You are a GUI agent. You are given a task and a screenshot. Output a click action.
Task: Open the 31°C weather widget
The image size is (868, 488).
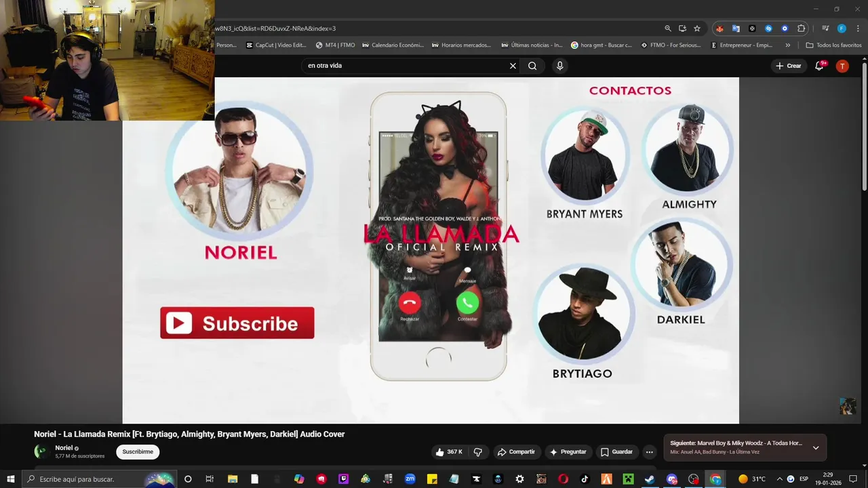[x=752, y=479]
